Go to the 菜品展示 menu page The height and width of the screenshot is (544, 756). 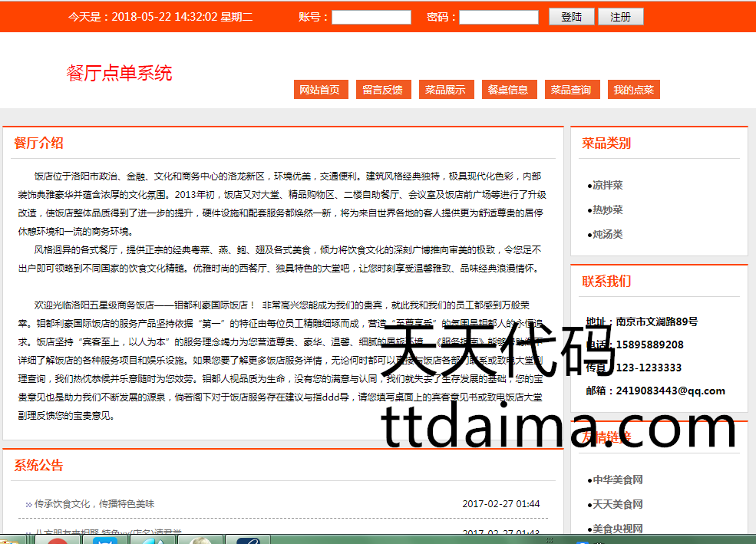pos(445,90)
